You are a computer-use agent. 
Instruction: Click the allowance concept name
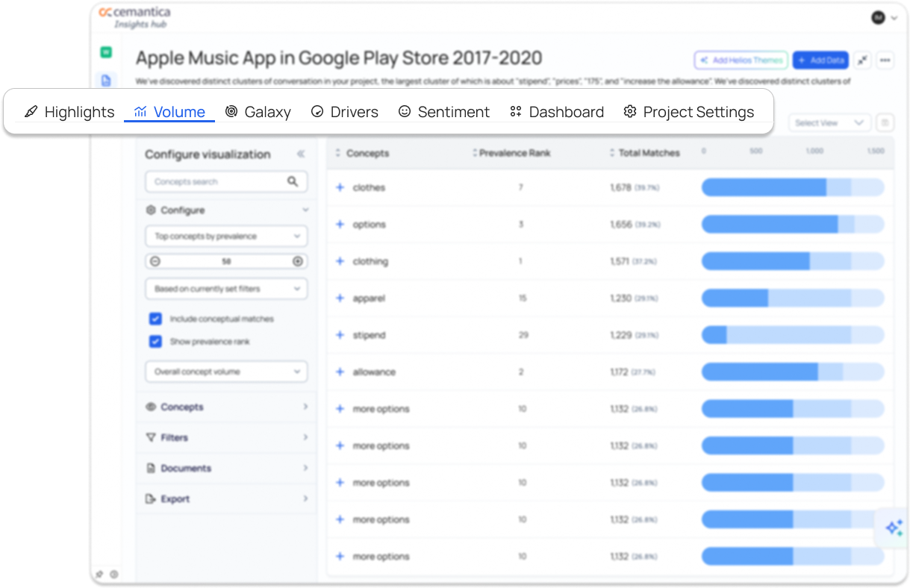pos(374,372)
